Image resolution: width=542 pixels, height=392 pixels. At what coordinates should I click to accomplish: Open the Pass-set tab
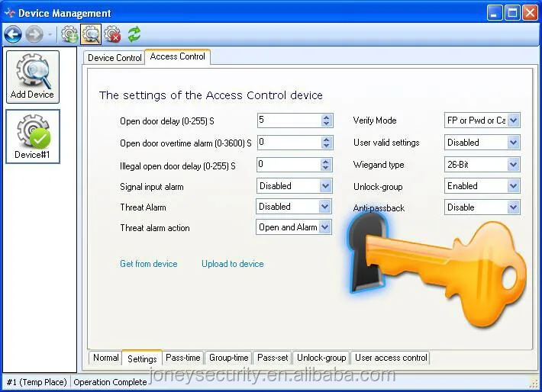pos(273,358)
